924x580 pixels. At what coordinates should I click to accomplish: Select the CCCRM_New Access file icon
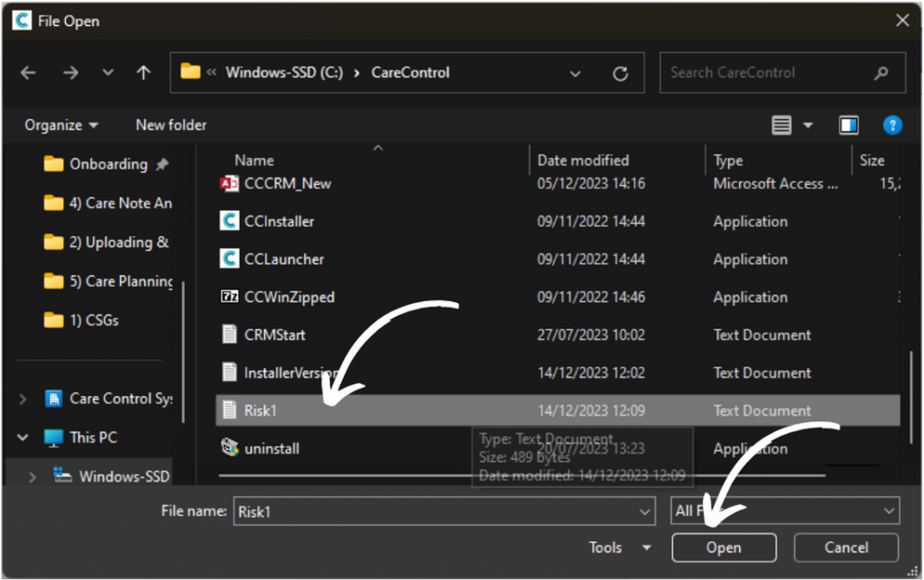pos(229,184)
